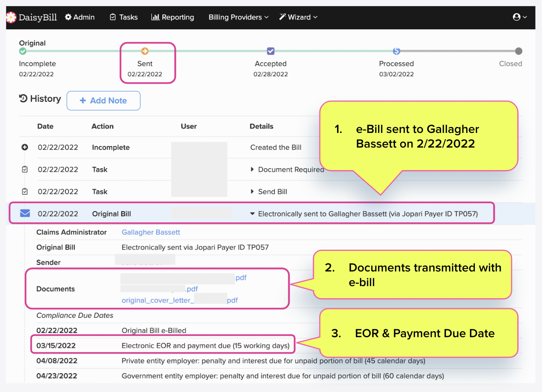Click the clipboard icon beside Send Bill task
The image size is (542, 392).
[x=25, y=191]
